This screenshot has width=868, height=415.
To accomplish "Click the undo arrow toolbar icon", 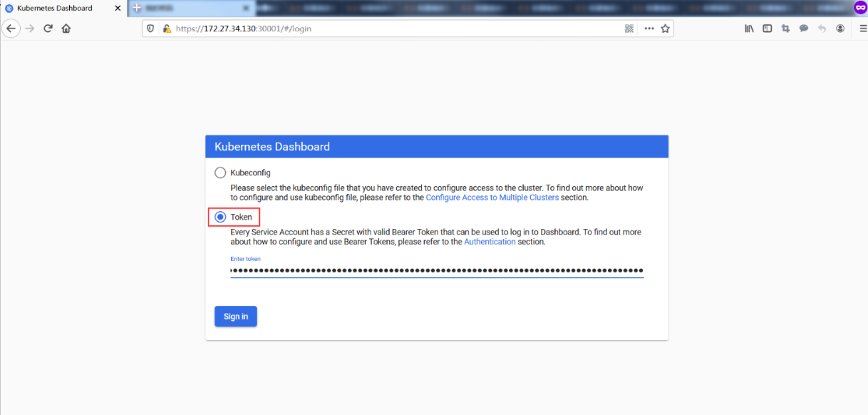I will [x=822, y=29].
